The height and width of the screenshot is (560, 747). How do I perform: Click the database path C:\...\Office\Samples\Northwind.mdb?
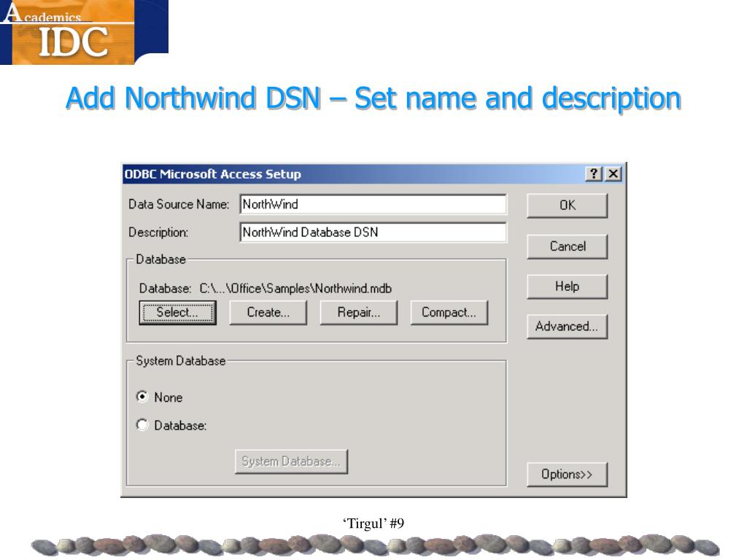pos(295,289)
